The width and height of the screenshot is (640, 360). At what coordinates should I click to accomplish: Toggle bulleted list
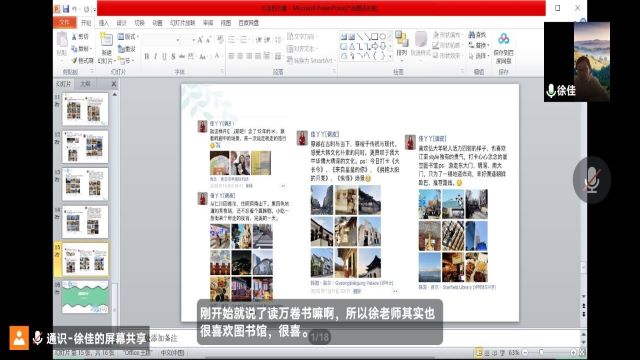point(232,40)
